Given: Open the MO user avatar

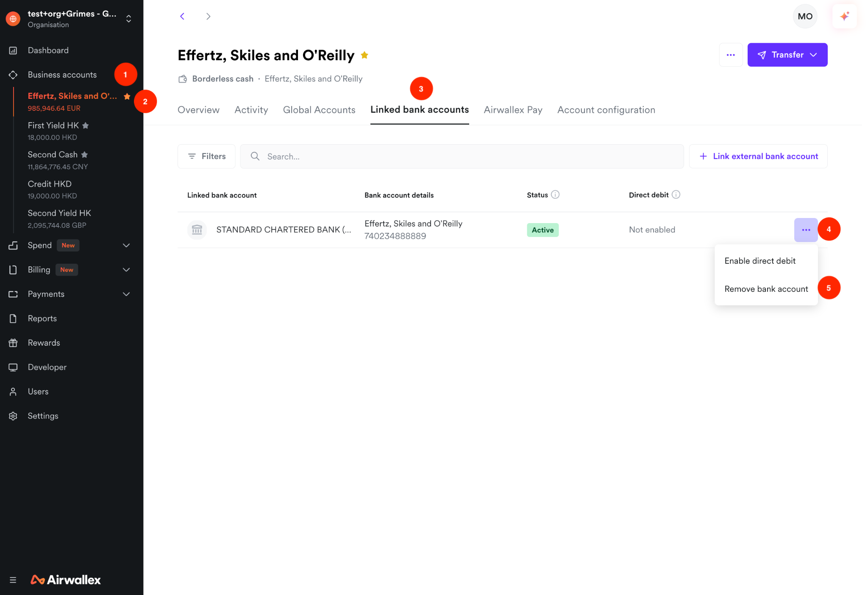Looking at the screenshot, I should pos(805,16).
